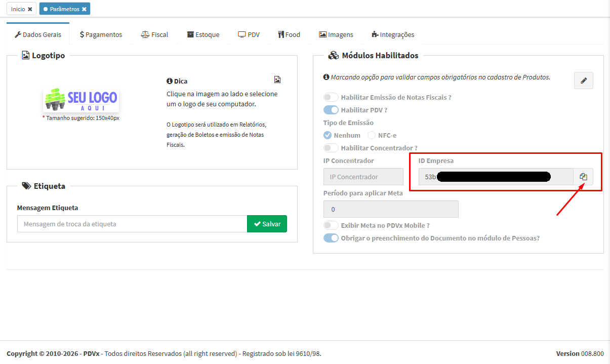This screenshot has height=364, width=610.
Task: Select the NFC-e emission type
Action: [x=372, y=135]
